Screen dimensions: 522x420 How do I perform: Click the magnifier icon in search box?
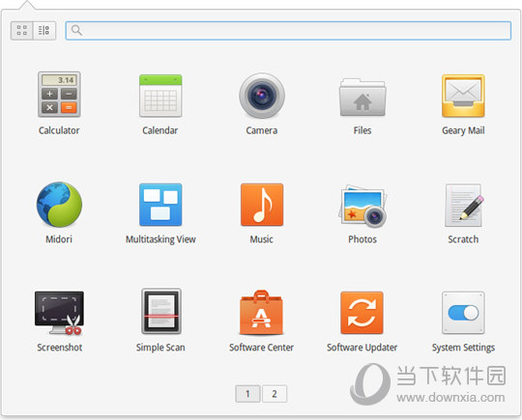point(76,30)
